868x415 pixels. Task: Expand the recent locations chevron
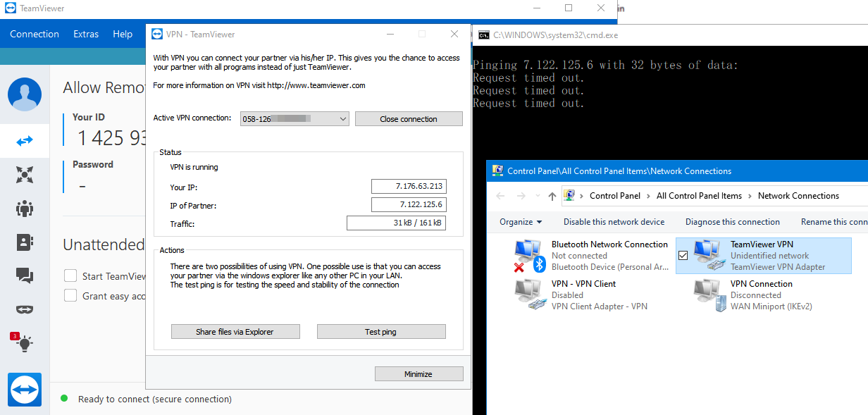coord(537,196)
